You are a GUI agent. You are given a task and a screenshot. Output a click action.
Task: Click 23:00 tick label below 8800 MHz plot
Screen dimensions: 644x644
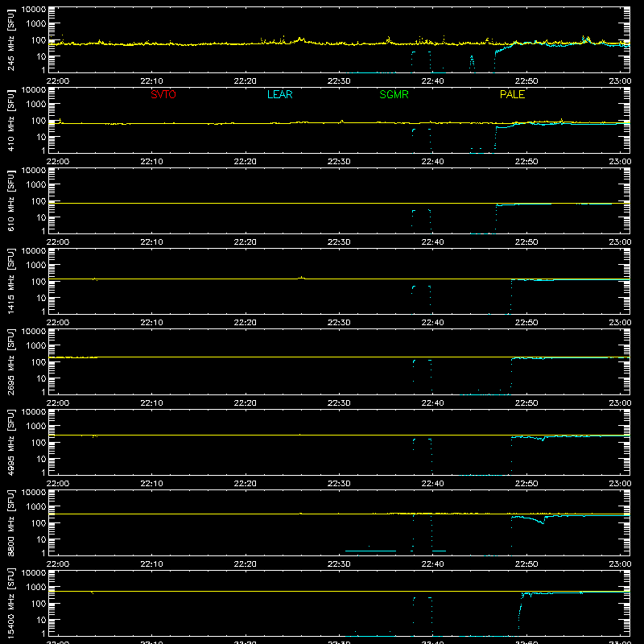(620, 564)
